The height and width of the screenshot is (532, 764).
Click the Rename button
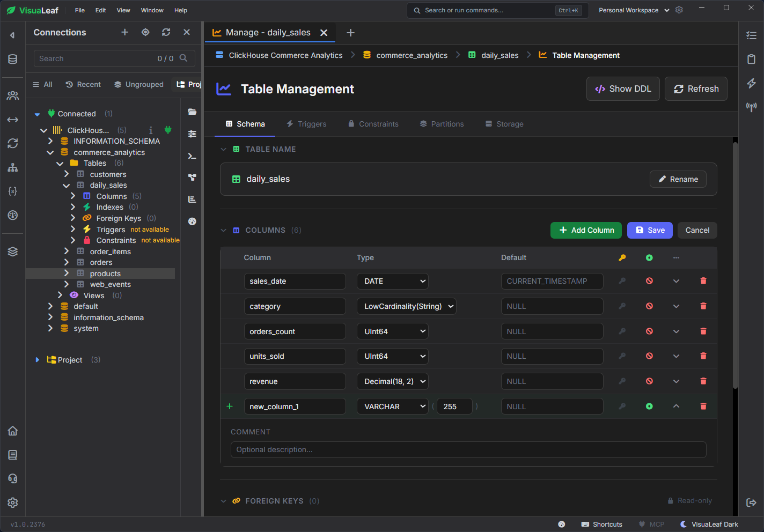[678, 179]
